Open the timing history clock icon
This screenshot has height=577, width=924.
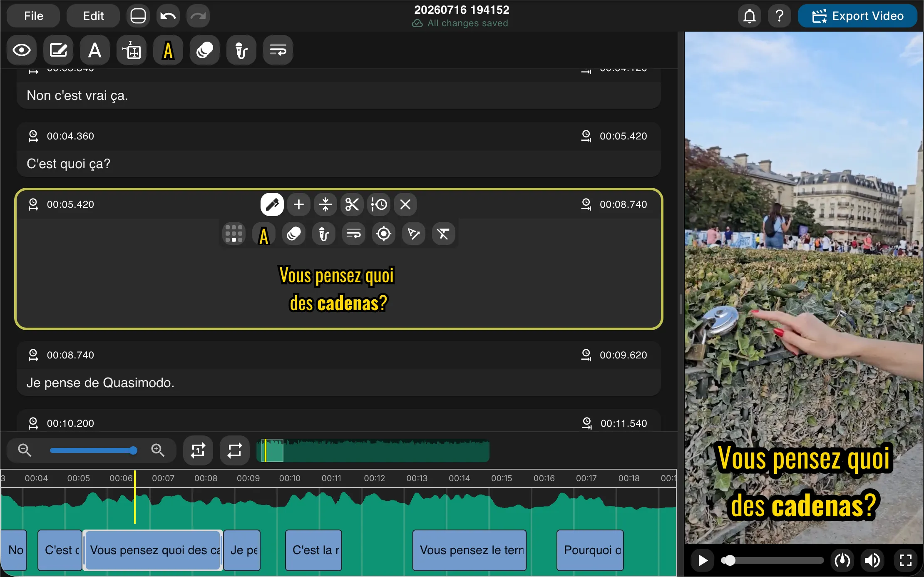(x=379, y=204)
